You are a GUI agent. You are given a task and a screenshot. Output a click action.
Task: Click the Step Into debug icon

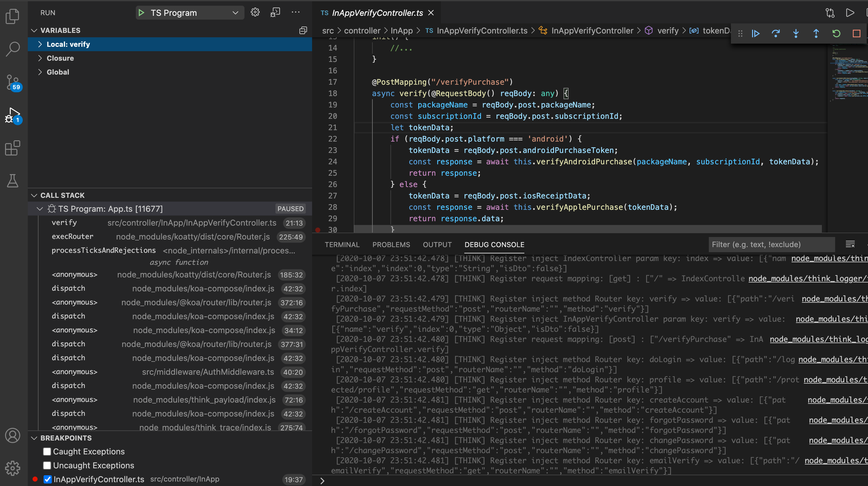coord(796,33)
